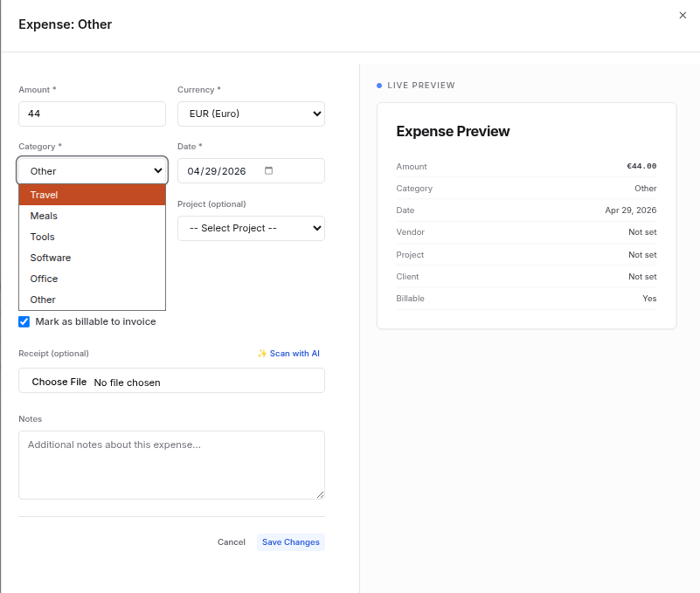Choose Other from the category list
The image size is (700, 593).
tap(92, 300)
